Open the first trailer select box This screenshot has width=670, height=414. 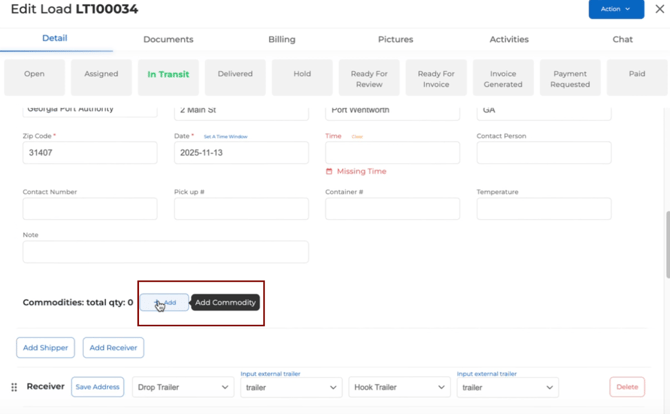coord(290,387)
